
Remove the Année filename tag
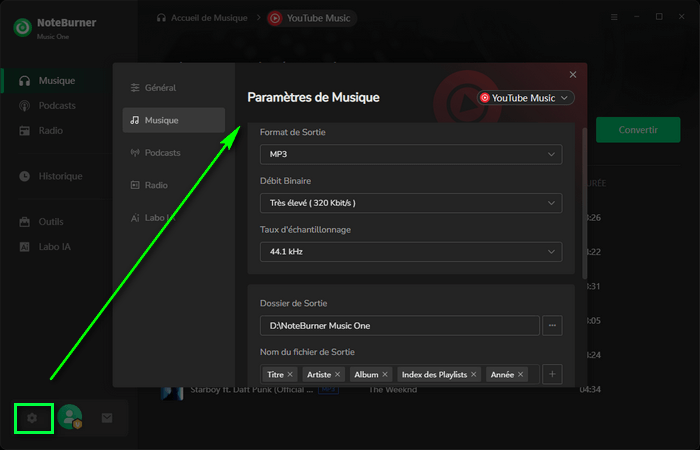pyautogui.click(x=521, y=375)
